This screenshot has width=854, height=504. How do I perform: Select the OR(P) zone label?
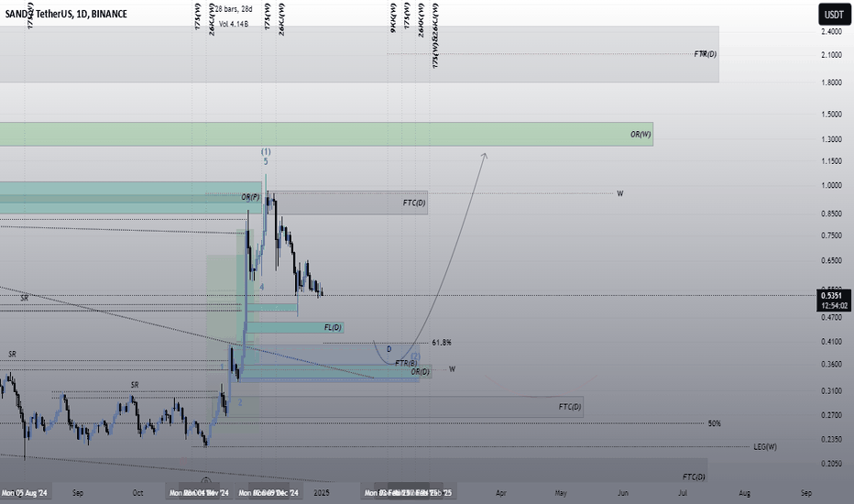click(250, 197)
